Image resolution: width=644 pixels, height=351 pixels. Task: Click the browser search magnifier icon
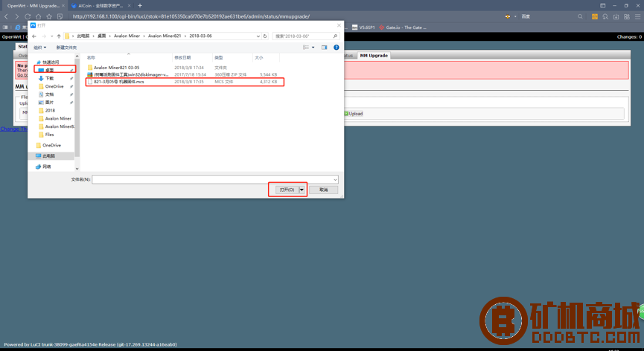click(580, 16)
